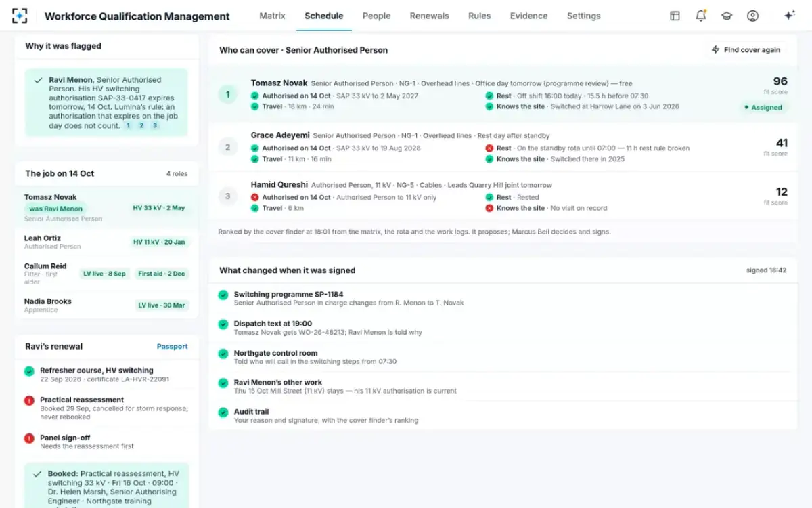Image resolution: width=812 pixels, height=508 pixels.
Task: Open the layout panel icon in the header
Action: point(675,16)
